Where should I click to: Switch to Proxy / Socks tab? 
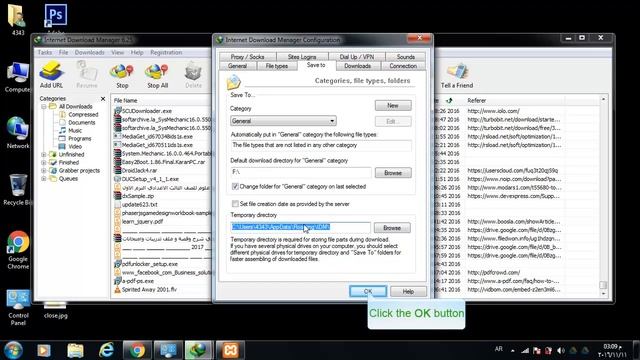coord(247,57)
